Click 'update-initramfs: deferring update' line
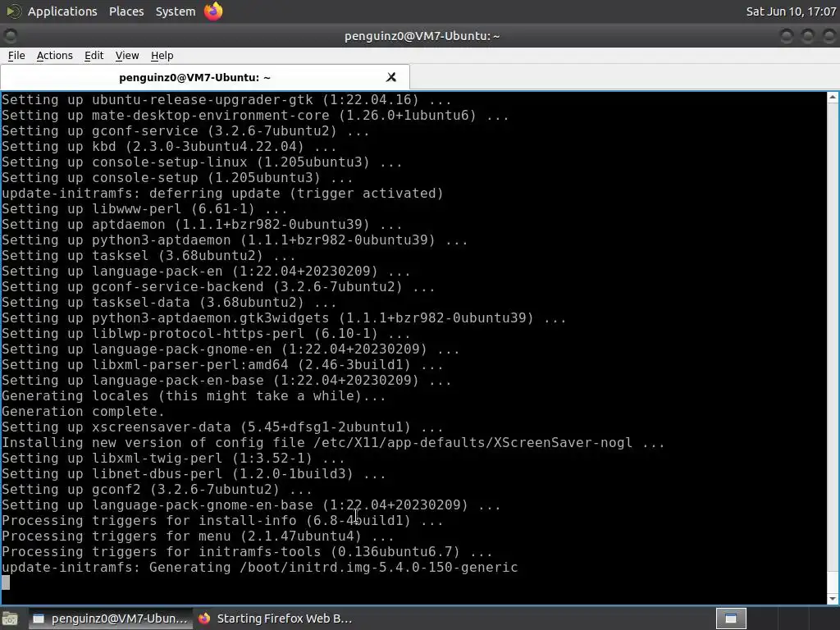This screenshot has width=840, height=630. point(222,194)
